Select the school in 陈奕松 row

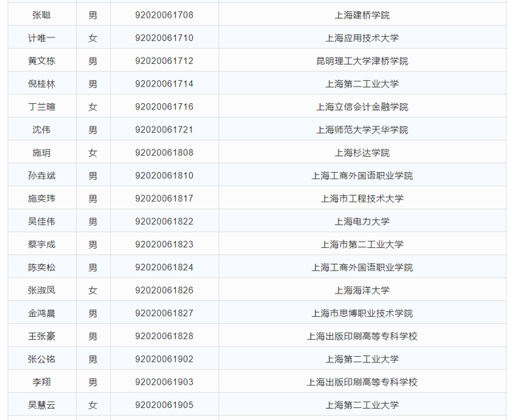coord(362,267)
